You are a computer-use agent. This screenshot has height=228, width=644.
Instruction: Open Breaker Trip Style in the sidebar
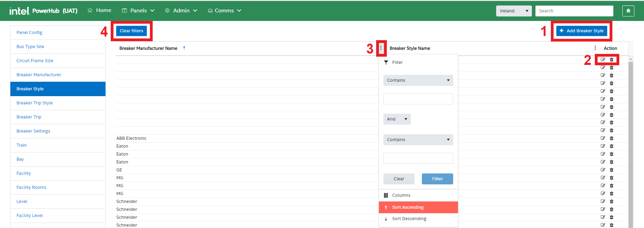35,103
